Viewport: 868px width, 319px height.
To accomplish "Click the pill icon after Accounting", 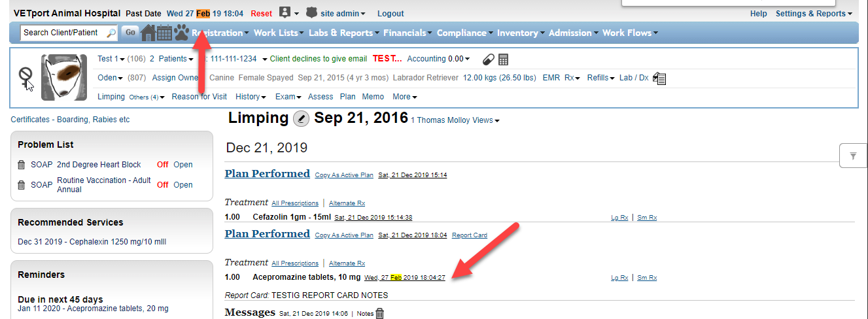I will [x=488, y=59].
